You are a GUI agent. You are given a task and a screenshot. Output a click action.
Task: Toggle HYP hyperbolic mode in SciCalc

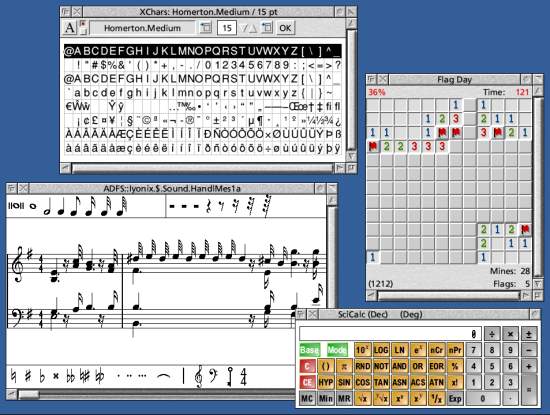(x=326, y=382)
